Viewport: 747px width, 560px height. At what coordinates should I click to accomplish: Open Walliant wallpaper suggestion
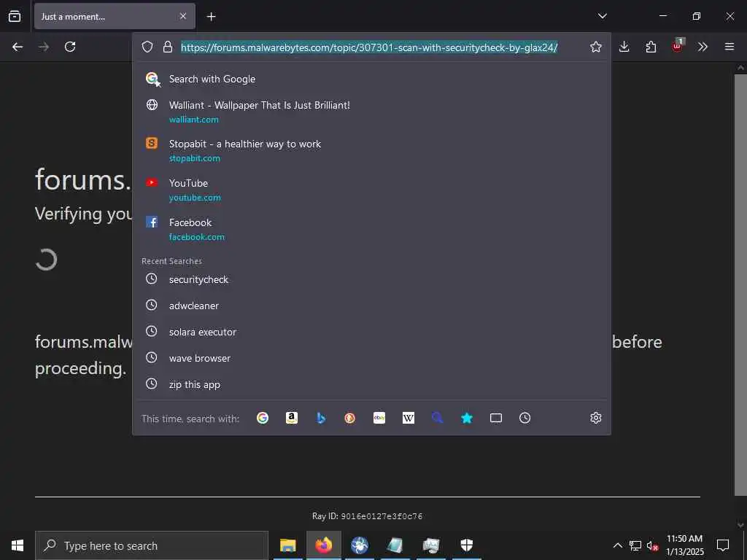pos(371,112)
